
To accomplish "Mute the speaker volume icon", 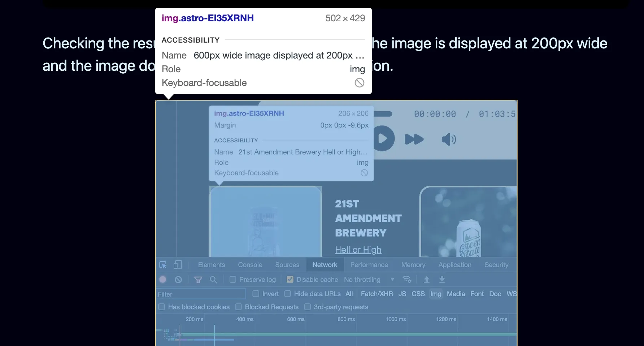I will pyautogui.click(x=448, y=140).
